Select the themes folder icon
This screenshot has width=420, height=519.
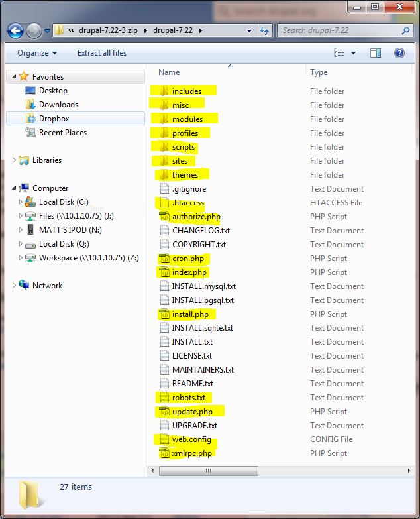(164, 174)
